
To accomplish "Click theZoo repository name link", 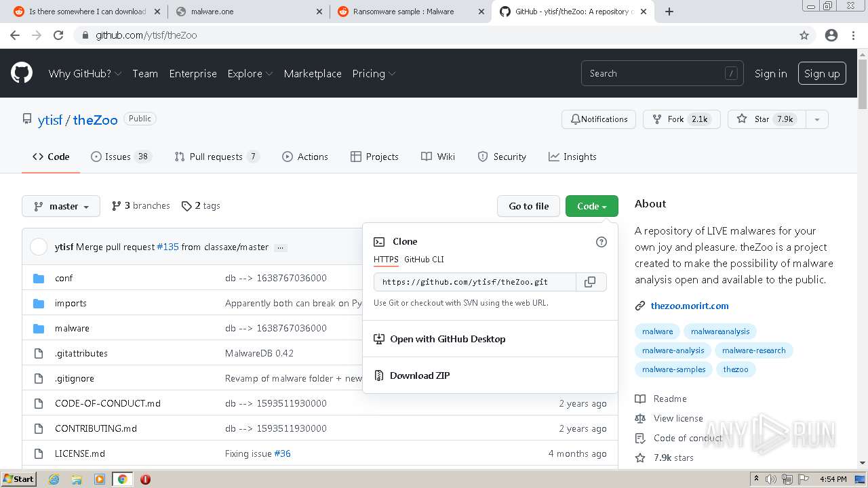I will pyautogui.click(x=95, y=120).
